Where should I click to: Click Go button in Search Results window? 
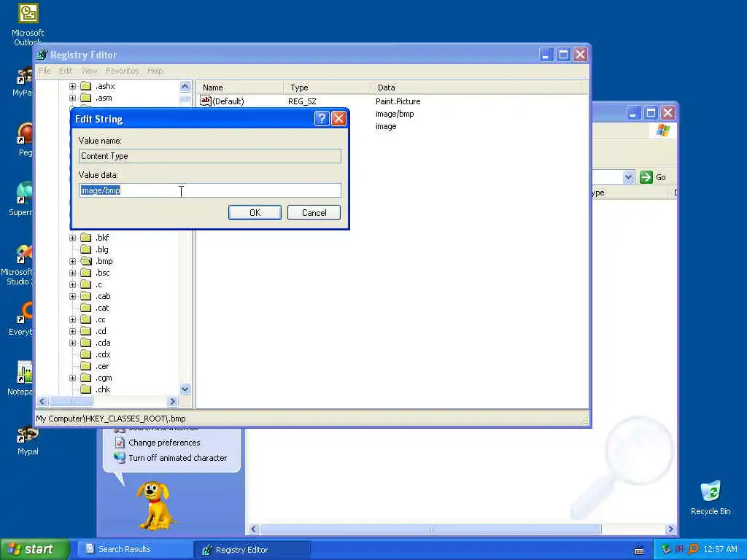[x=653, y=177]
